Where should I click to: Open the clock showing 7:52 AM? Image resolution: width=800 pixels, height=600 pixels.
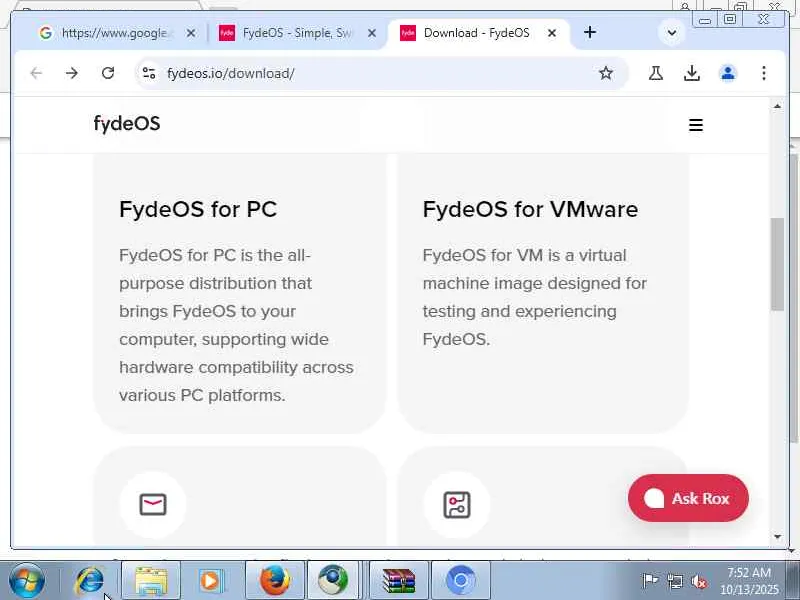coord(749,581)
